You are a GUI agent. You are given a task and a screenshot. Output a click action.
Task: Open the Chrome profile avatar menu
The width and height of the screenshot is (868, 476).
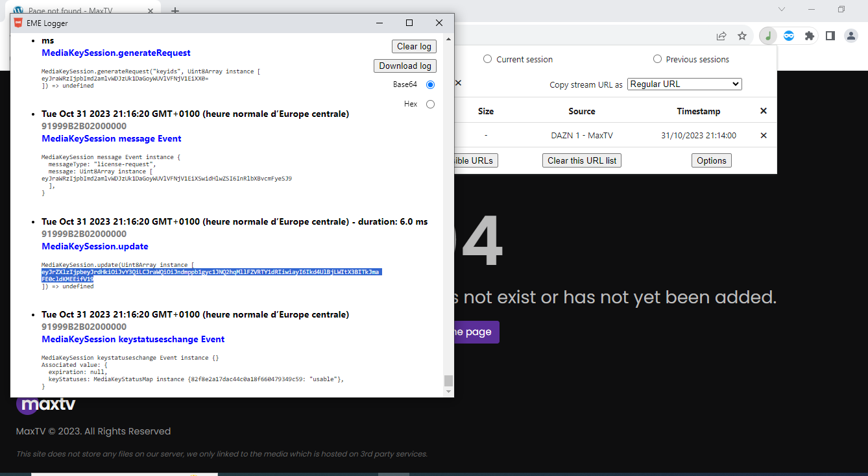click(x=851, y=36)
